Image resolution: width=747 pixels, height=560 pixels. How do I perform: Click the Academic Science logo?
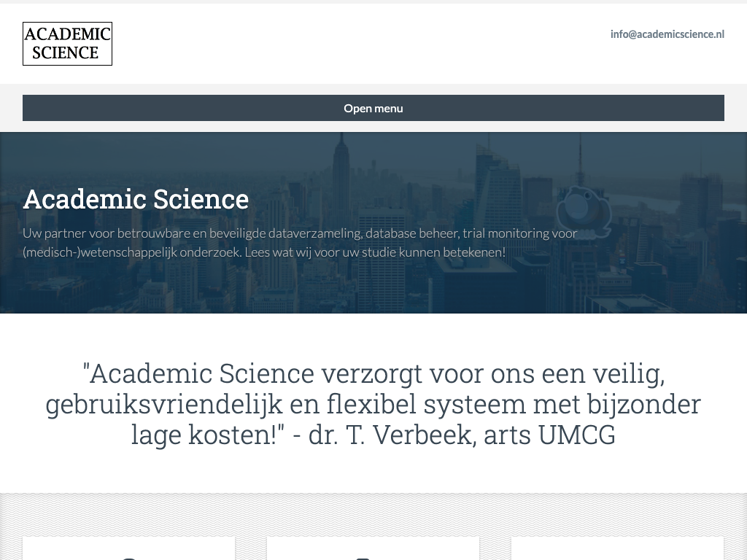[67, 44]
